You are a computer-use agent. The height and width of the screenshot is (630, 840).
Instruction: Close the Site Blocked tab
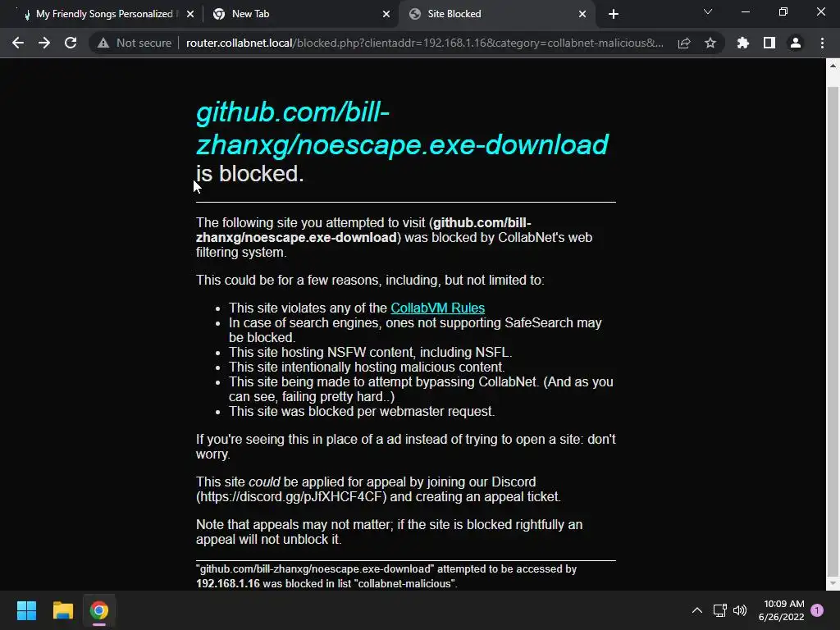coord(582,15)
